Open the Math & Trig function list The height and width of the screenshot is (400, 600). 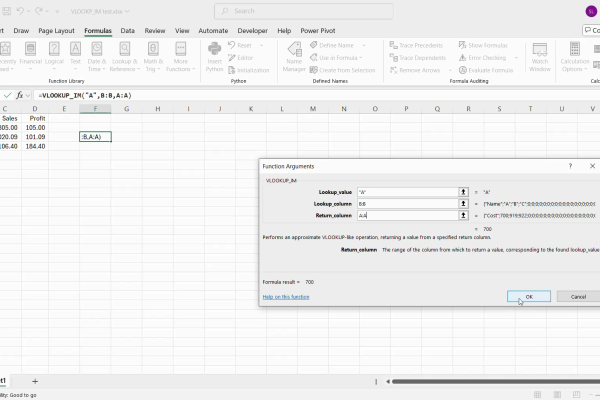(153, 58)
